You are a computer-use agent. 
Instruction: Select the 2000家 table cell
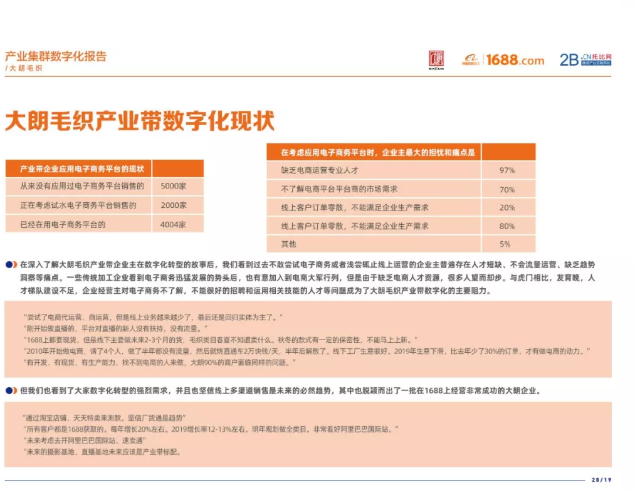pyautogui.click(x=174, y=205)
